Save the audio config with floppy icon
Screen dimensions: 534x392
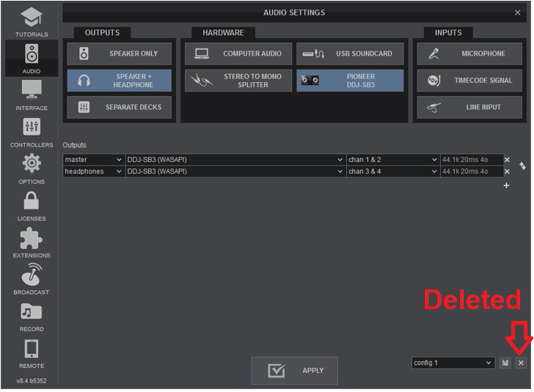tap(505, 363)
